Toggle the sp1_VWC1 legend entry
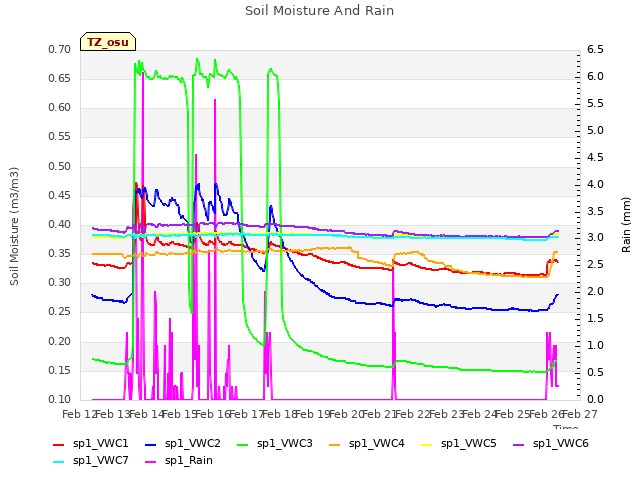Image resolution: width=640 pixels, height=480 pixels. (91, 444)
